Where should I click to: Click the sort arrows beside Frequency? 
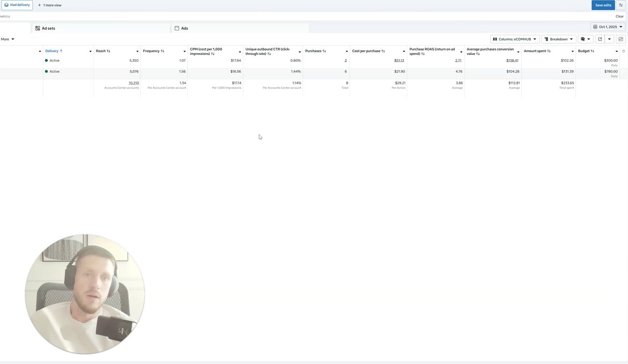pyautogui.click(x=162, y=51)
